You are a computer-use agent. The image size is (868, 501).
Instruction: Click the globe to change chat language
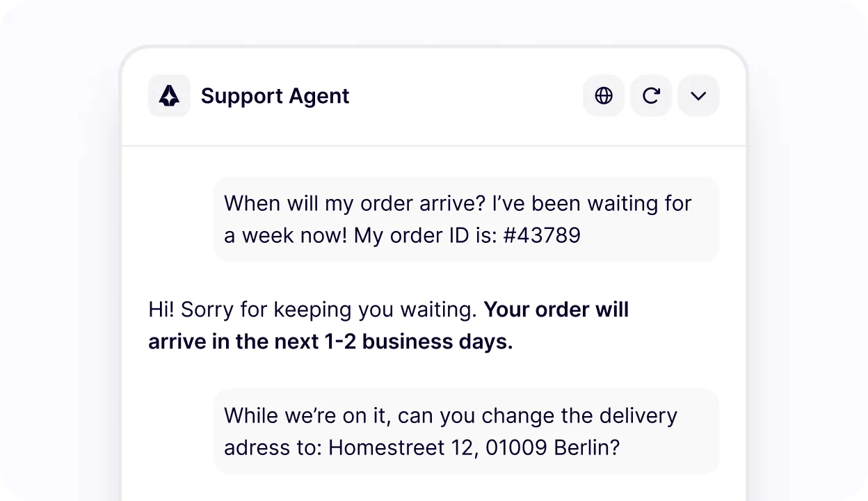pos(603,95)
